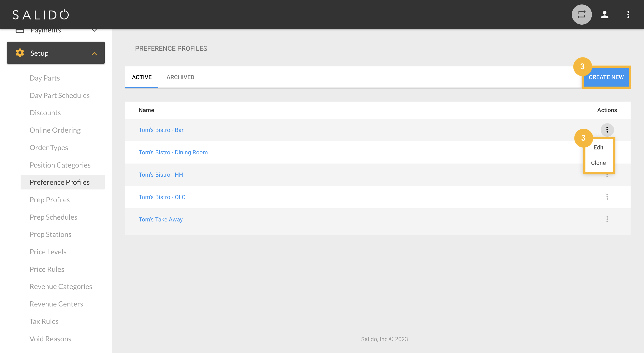Open Tom's Bistro - Bar profile link

(161, 130)
